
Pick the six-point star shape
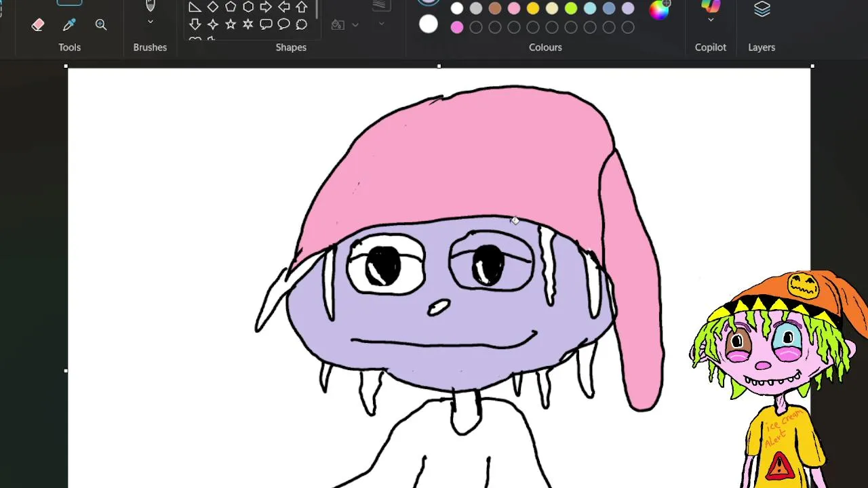pyautogui.click(x=248, y=24)
